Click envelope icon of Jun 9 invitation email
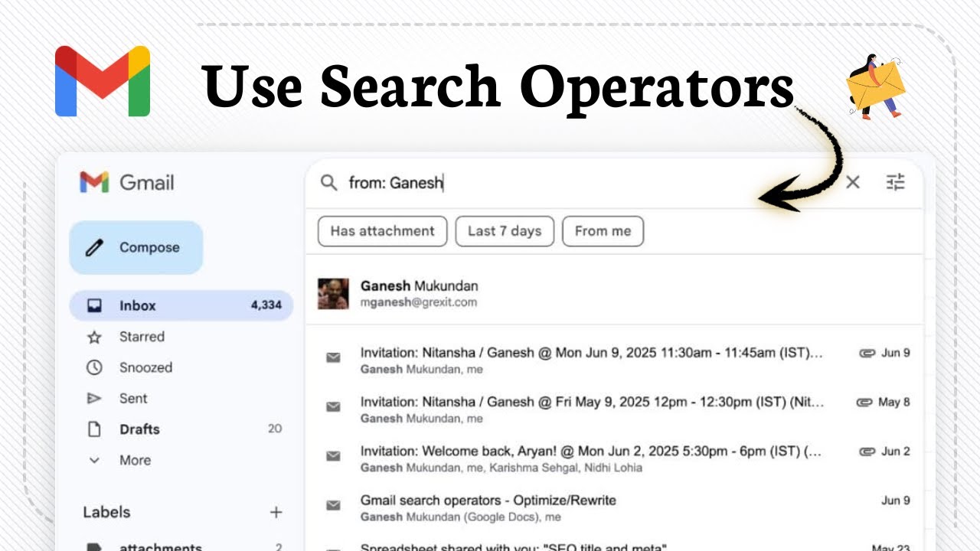The height and width of the screenshot is (551, 980). pos(333,357)
